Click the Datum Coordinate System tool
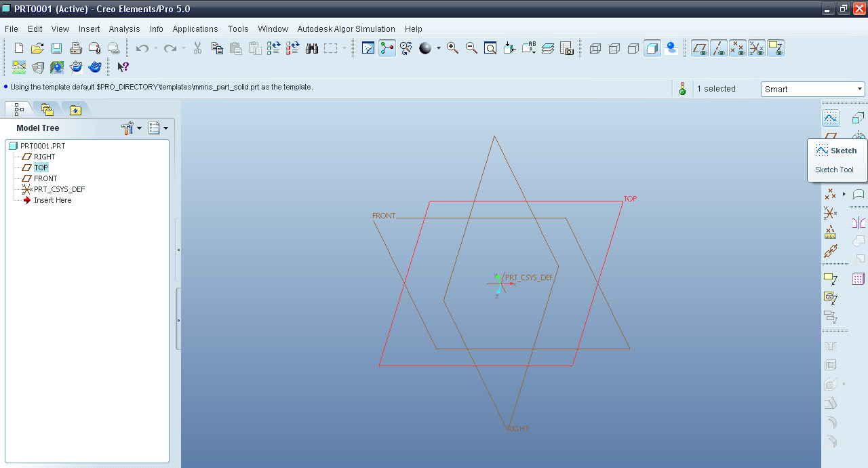Image resolution: width=868 pixels, height=468 pixels. [830, 213]
